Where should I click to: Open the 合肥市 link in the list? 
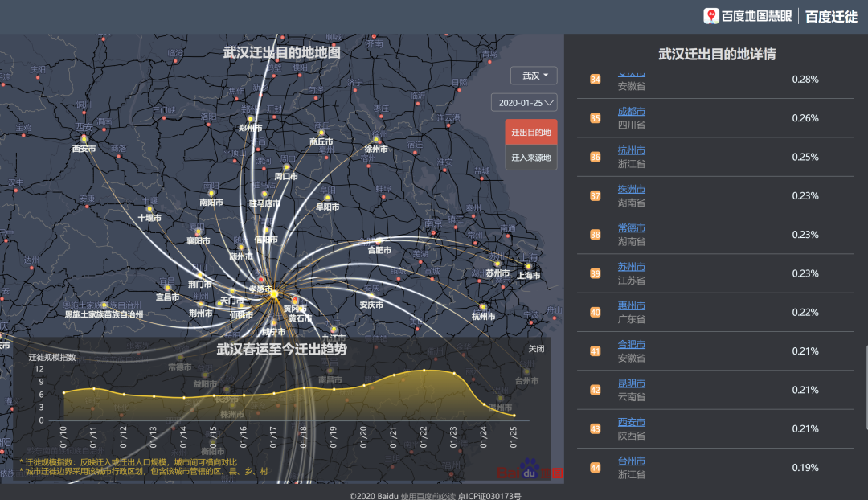point(632,344)
